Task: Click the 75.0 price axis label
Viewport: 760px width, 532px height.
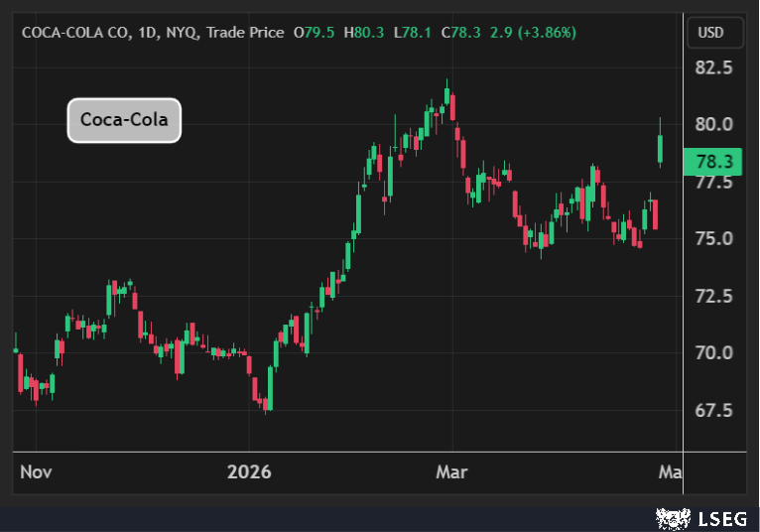Action: [713, 239]
